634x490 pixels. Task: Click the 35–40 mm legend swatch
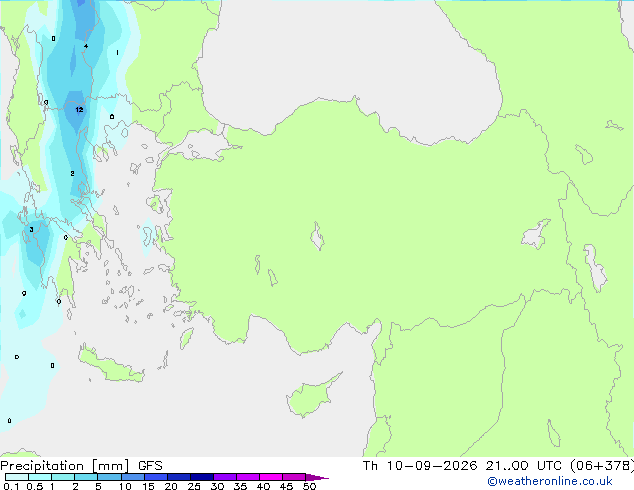[x=248, y=477]
